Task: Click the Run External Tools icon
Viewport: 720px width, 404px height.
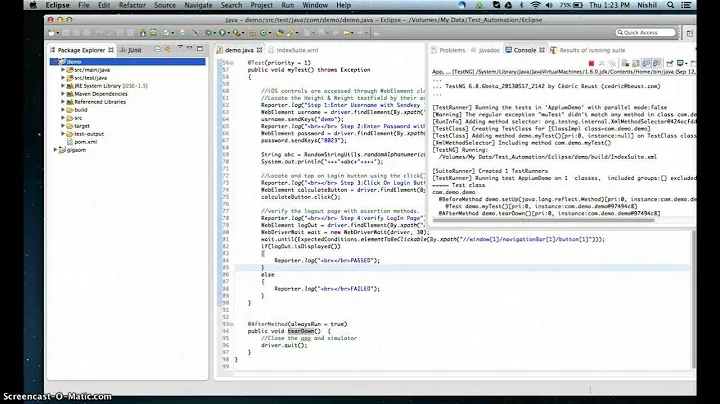Action: [236, 33]
